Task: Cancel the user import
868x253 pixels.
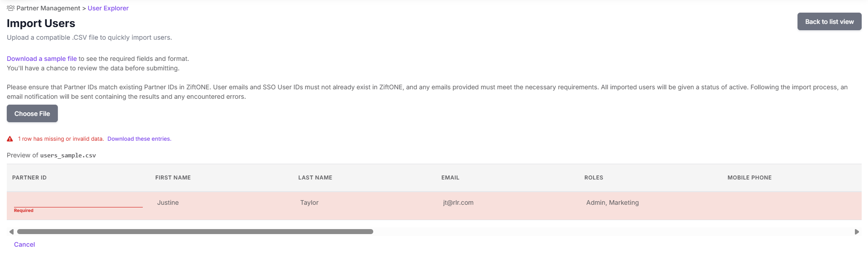Action: [24, 244]
